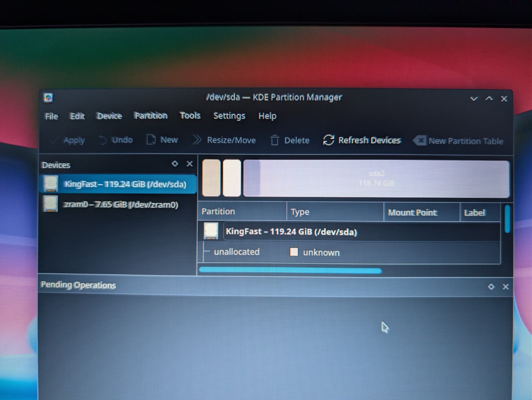Image resolution: width=532 pixels, height=400 pixels.
Task: Click the Type column header
Action: [x=335, y=212]
